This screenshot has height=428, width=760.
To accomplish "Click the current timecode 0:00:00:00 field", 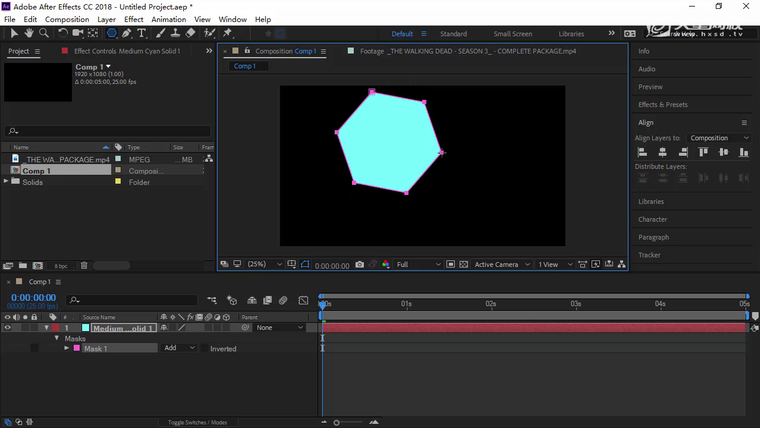I will 33,298.
